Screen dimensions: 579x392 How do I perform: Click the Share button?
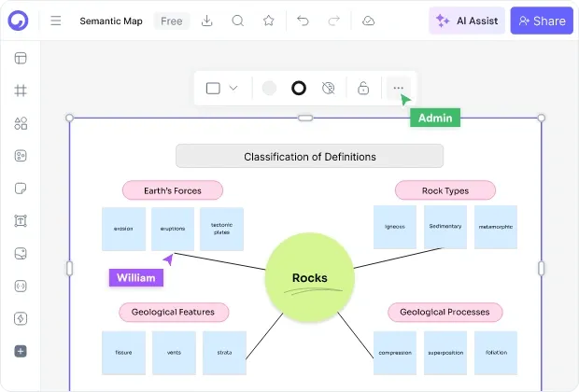point(542,21)
